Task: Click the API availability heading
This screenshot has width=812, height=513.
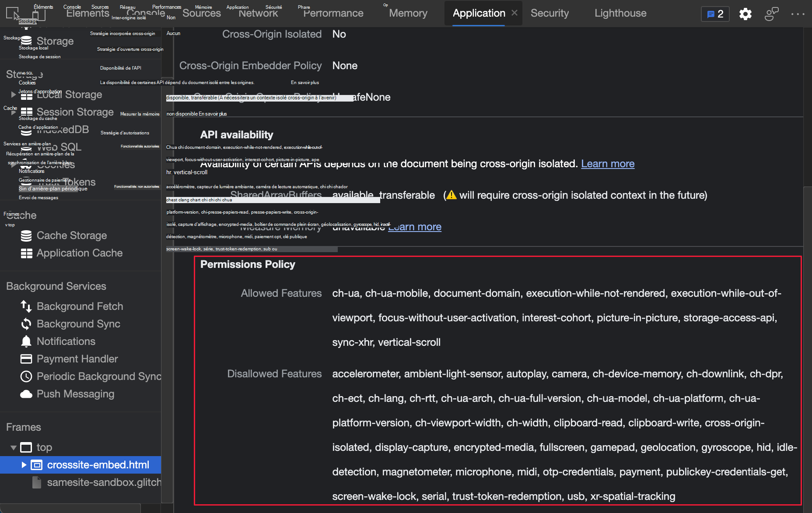Action: click(x=237, y=135)
